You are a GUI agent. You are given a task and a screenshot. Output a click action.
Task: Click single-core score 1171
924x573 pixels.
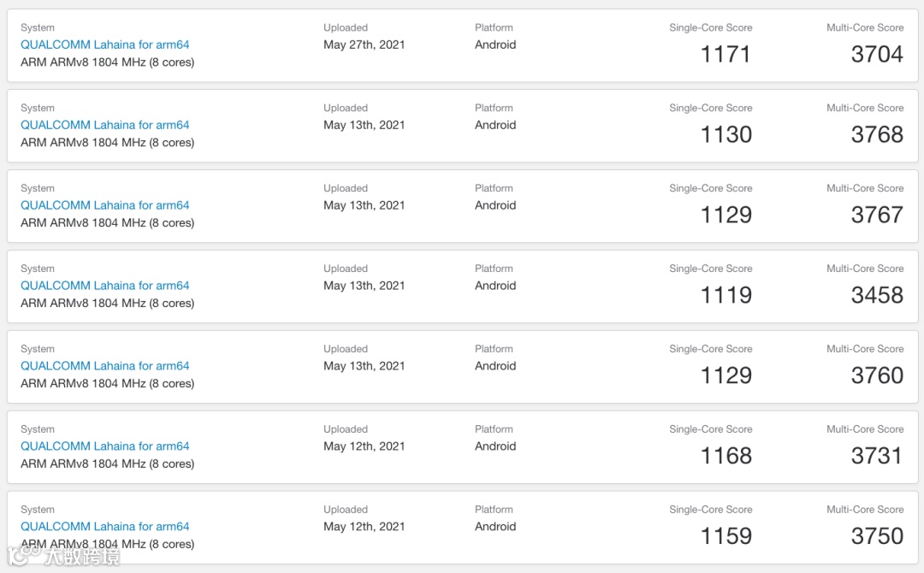(726, 54)
